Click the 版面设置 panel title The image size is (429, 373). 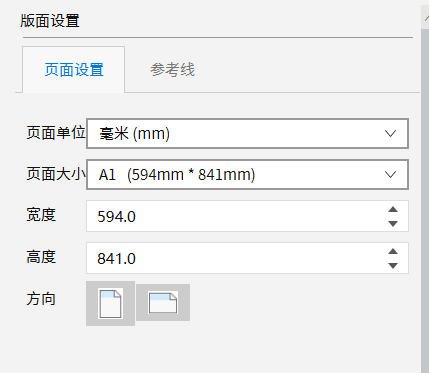tap(50, 21)
